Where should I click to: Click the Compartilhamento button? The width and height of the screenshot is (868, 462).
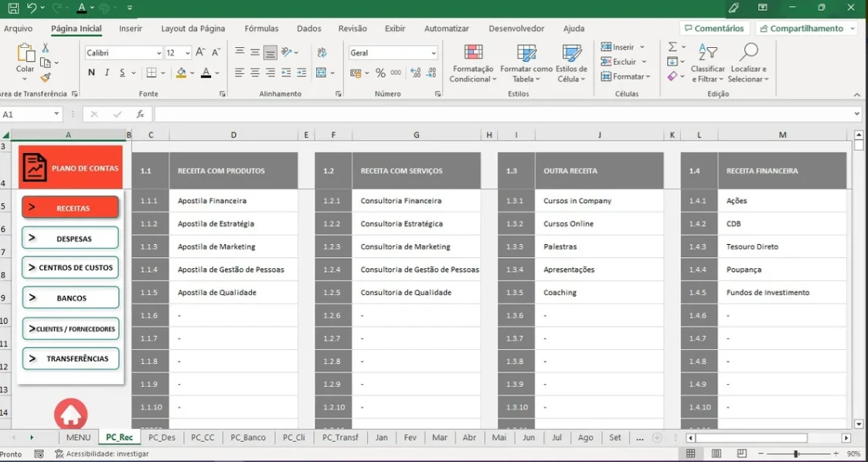pos(806,29)
